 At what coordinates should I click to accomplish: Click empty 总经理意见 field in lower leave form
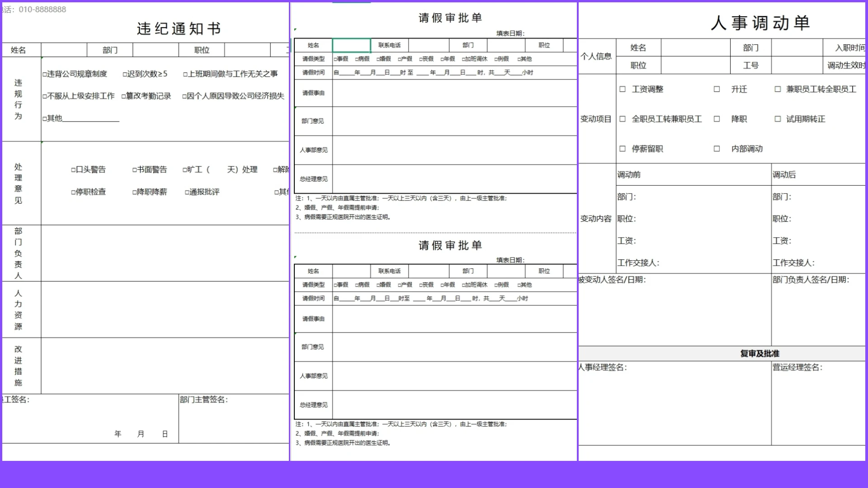tap(454, 405)
